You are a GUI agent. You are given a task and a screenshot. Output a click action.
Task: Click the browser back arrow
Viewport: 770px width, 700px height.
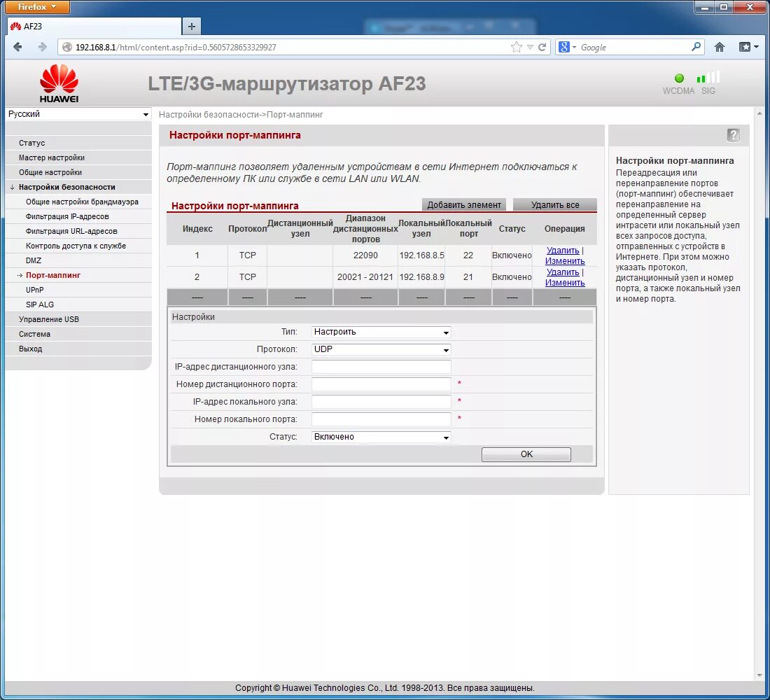pos(17,47)
